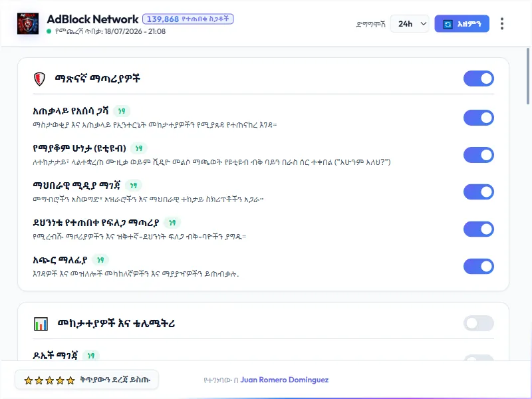Image resolution: width=532 pixels, height=399 pixels.
Task: Click the description under ደህንነቱ የተጠበቀ የፍለጋ ማጣሪያ
Action: 140,237
